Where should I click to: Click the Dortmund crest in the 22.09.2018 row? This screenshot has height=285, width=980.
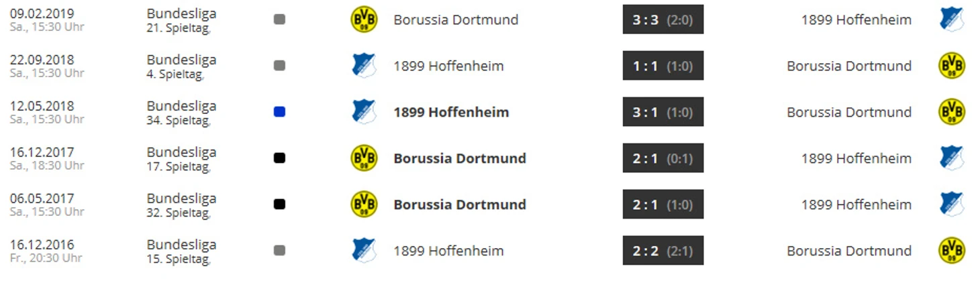coord(951,66)
